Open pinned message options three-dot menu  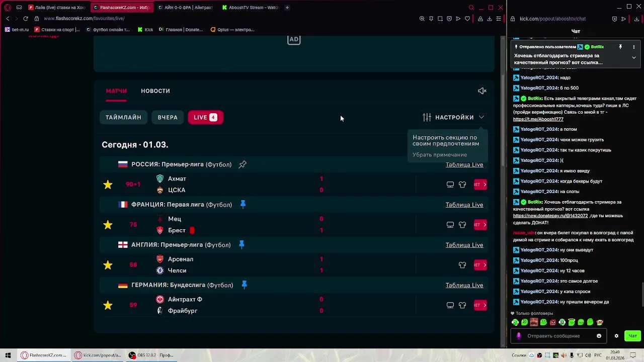[x=634, y=47]
